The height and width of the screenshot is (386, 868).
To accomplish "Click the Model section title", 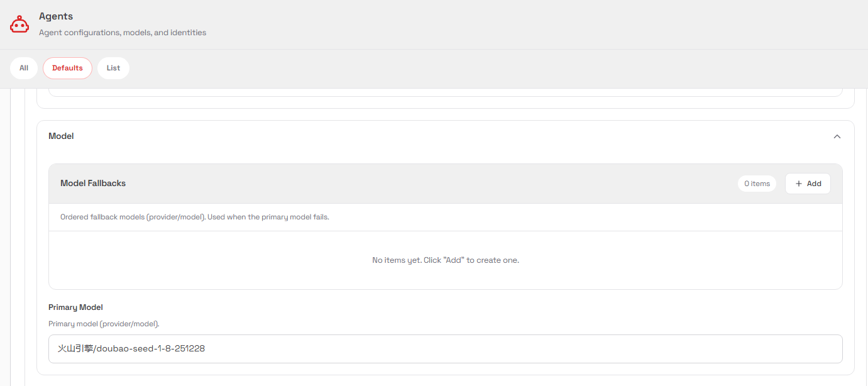I will [x=61, y=136].
